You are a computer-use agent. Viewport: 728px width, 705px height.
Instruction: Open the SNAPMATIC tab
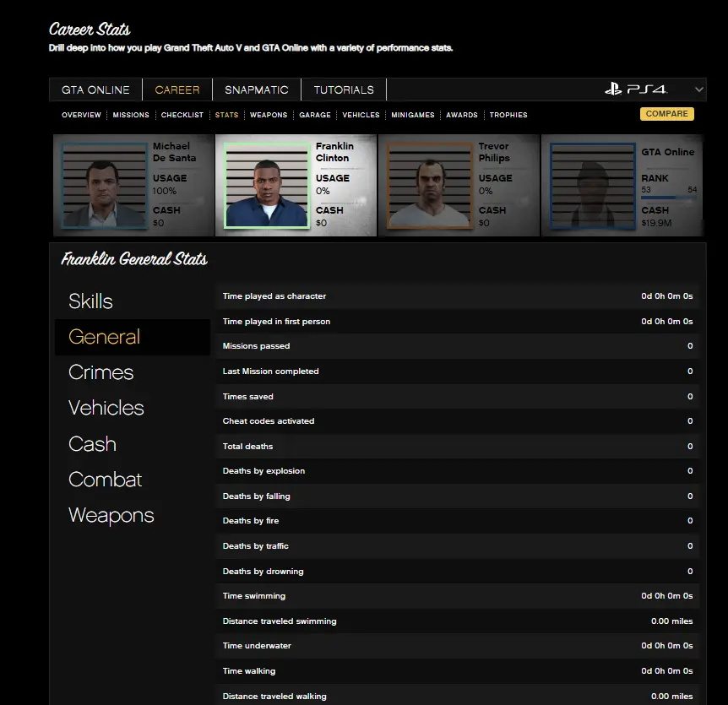point(257,89)
